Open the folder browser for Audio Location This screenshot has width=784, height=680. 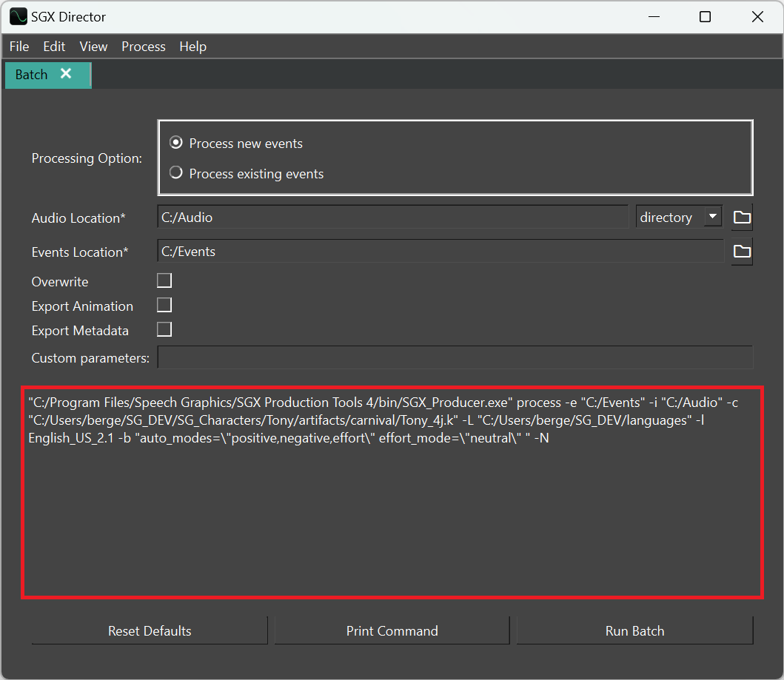point(741,216)
